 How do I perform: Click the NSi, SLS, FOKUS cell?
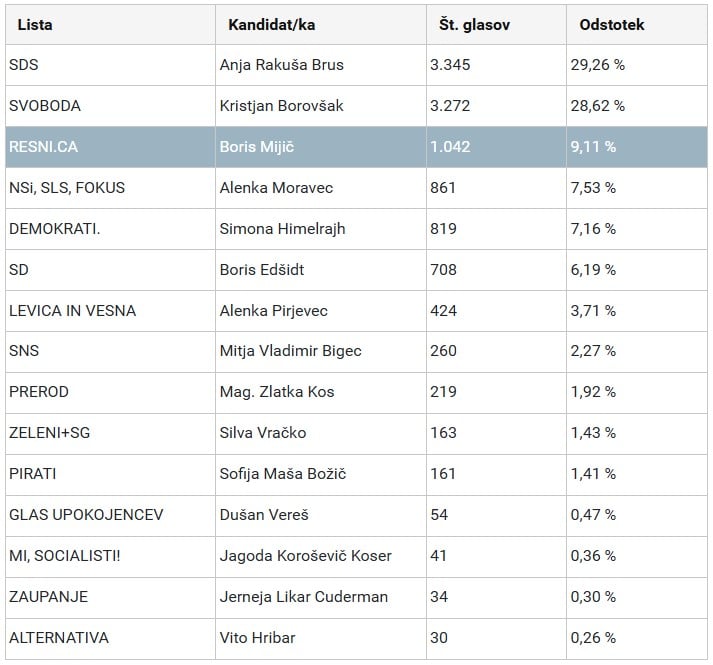point(67,188)
